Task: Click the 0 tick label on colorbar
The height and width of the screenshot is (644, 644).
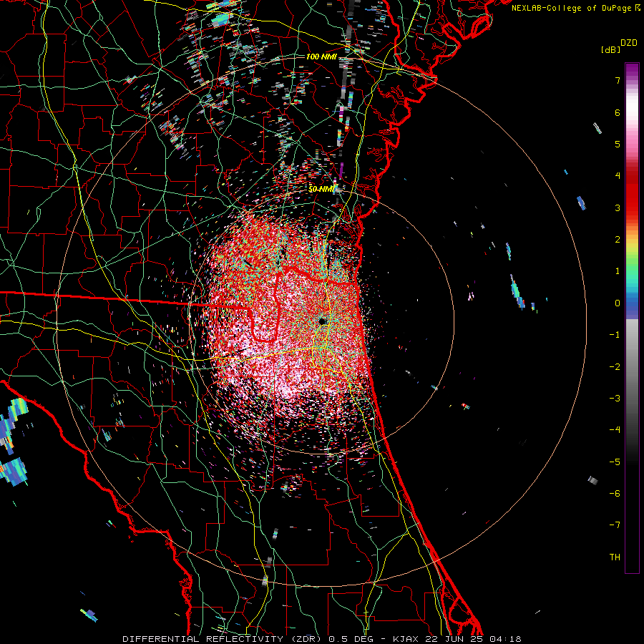Action: [x=618, y=303]
